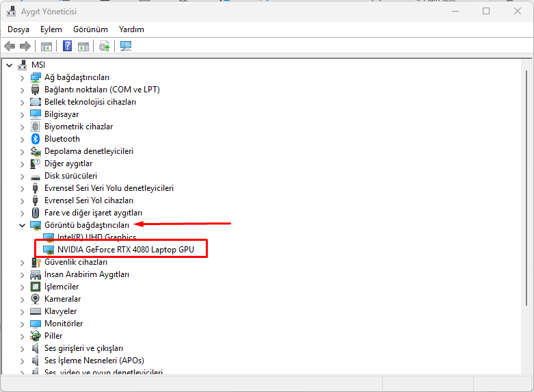Click the Piller label
Screen dimensions: 534x392
point(53,336)
